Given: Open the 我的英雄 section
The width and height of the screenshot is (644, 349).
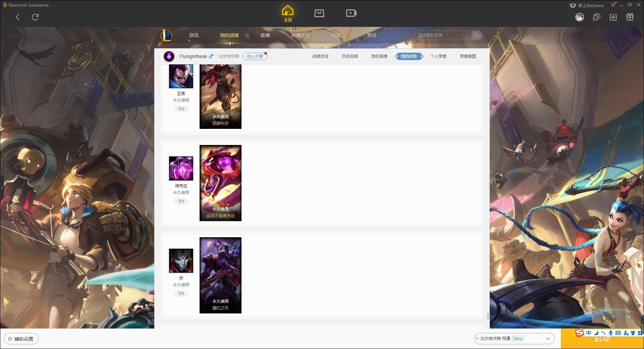Looking at the screenshot, I should pos(379,56).
